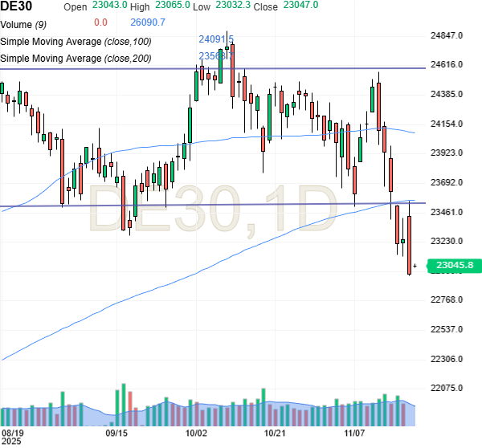This screenshot has height=448, width=482.
Task: Click the DE30 symbol title
Action: [x=16, y=6]
